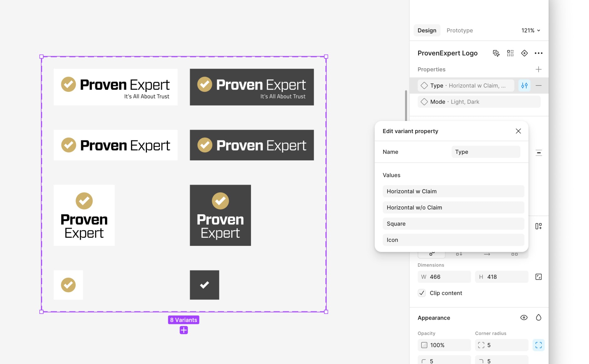Select the Horizontal w Claim value

coord(453,191)
